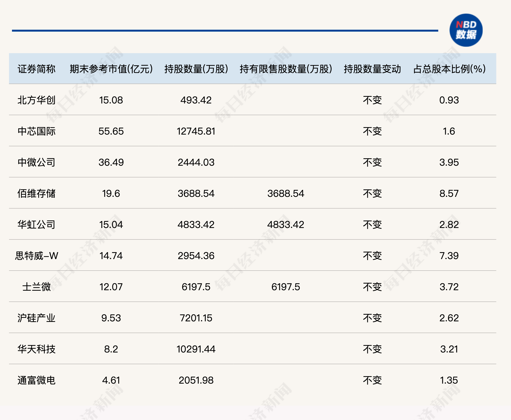Click the 持股数量(万股) column header

click(x=196, y=69)
